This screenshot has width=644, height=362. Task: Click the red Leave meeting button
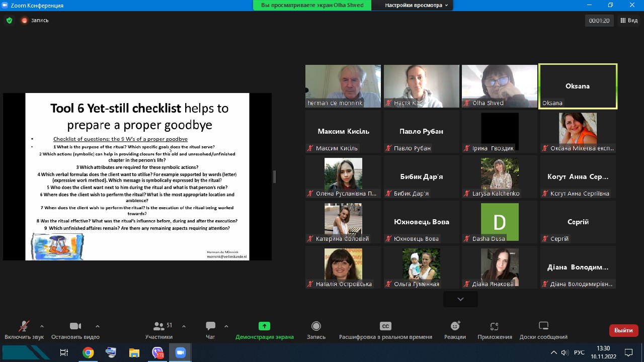pos(623,330)
